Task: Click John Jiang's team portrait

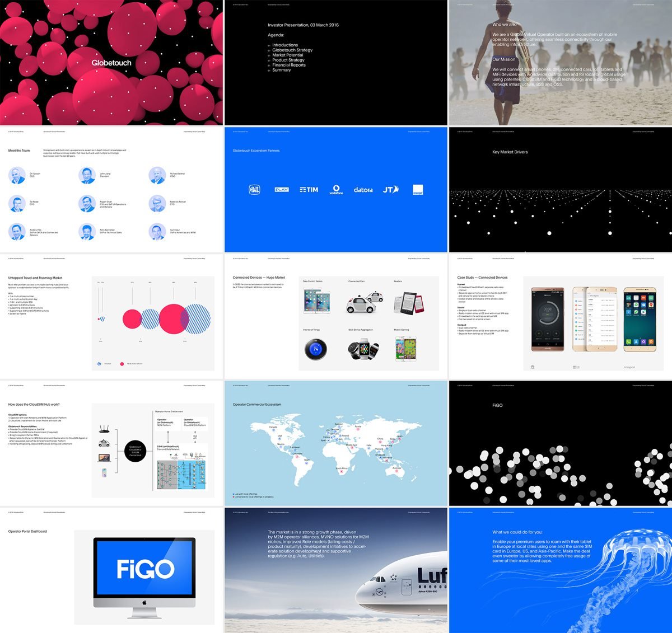Action: pos(87,175)
